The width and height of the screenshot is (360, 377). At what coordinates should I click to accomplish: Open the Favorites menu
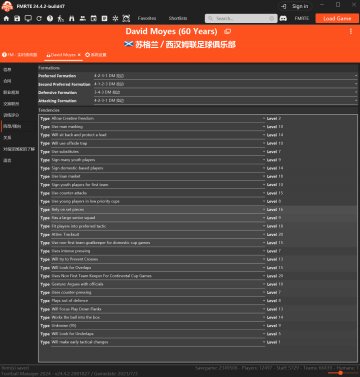[x=147, y=18]
